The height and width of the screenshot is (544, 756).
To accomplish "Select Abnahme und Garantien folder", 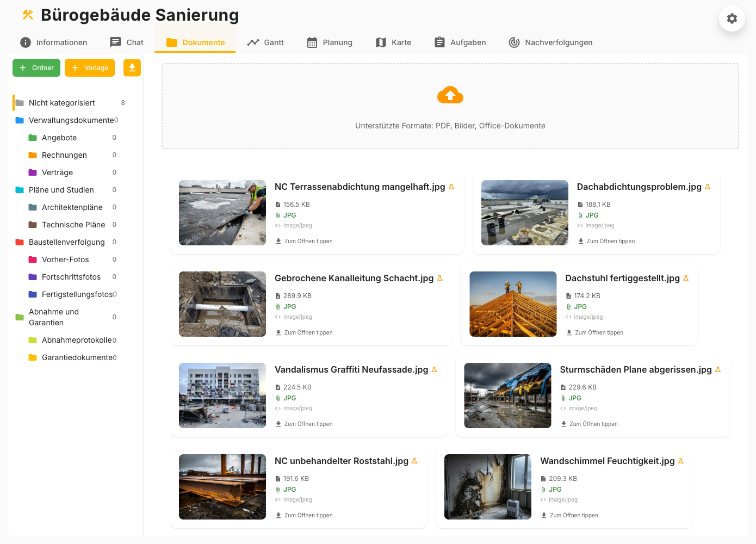I will (54, 317).
